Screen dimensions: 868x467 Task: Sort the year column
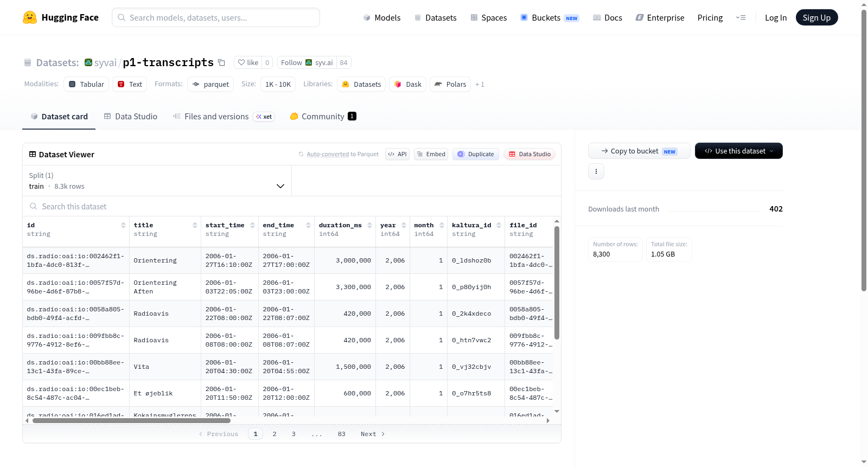tap(404, 225)
